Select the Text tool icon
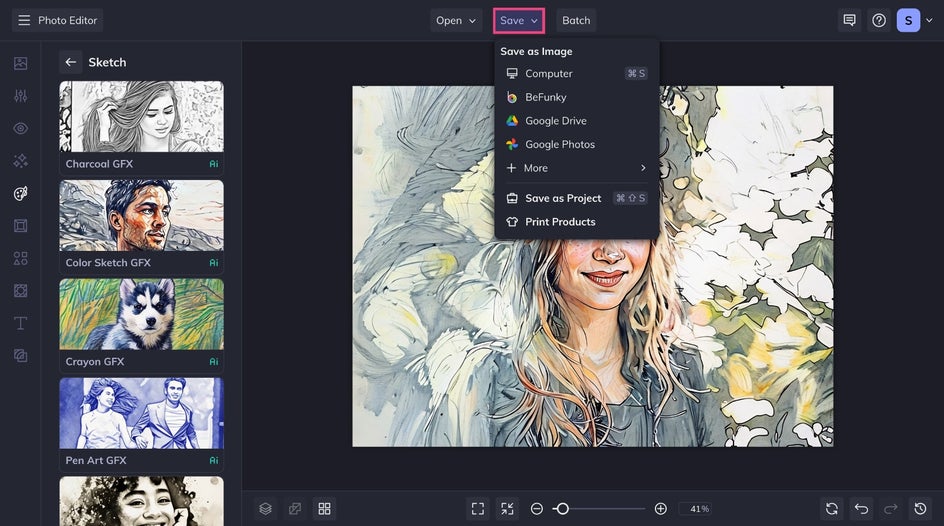Image resolution: width=944 pixels, height=526 pixels. (x=20, y=323)
